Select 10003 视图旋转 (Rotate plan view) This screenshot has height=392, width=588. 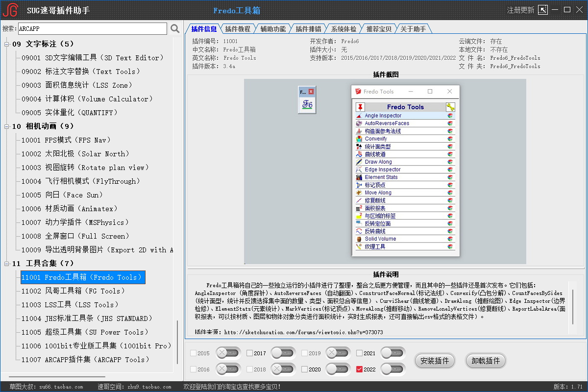(x=85, y=168)
